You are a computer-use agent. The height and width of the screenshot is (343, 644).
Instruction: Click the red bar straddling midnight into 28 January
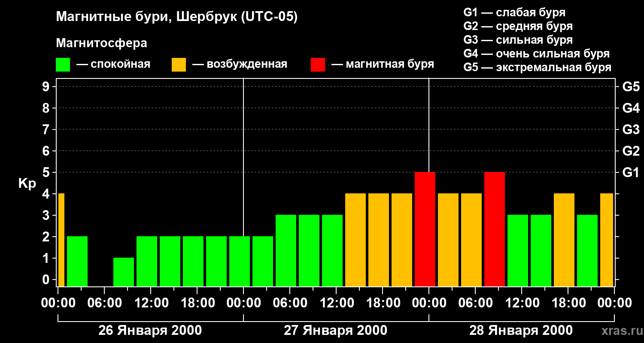[425, 229]
